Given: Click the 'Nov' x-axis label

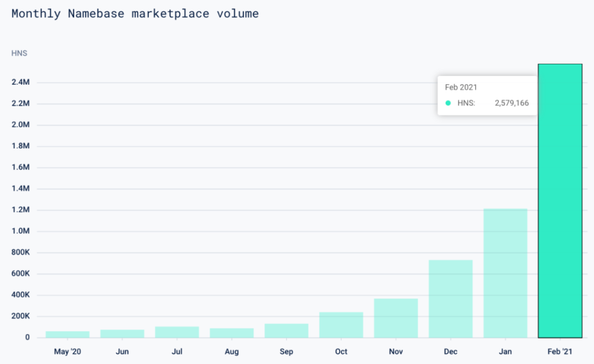Looking at the screenshot, I should [396, 351].
